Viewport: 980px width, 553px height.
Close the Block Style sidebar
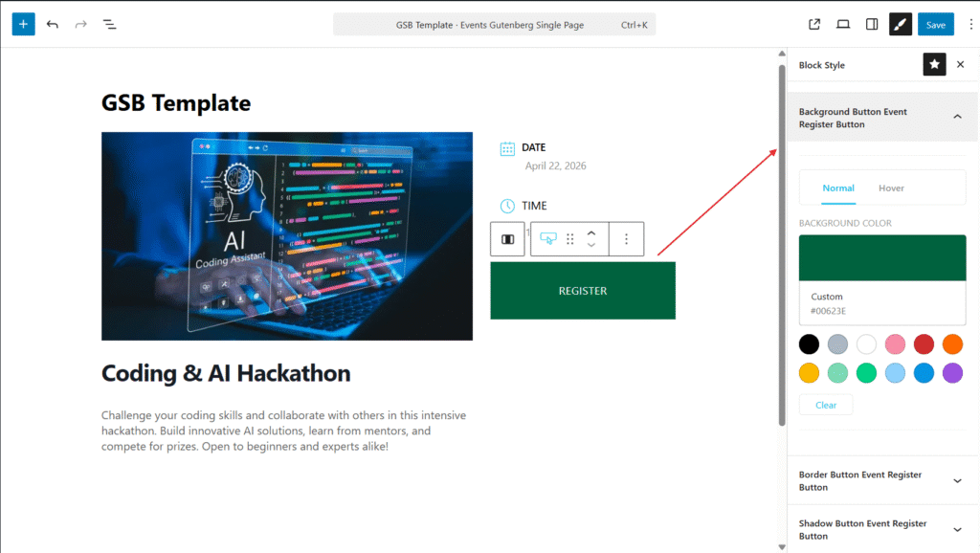(x=961, y=64)
